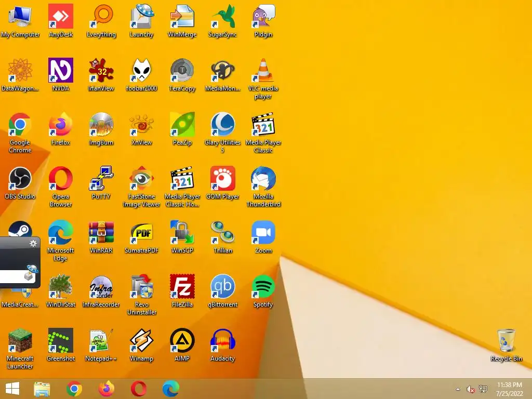
Task: Launch Firefox from the taskbar
Action: pos(106,389)
